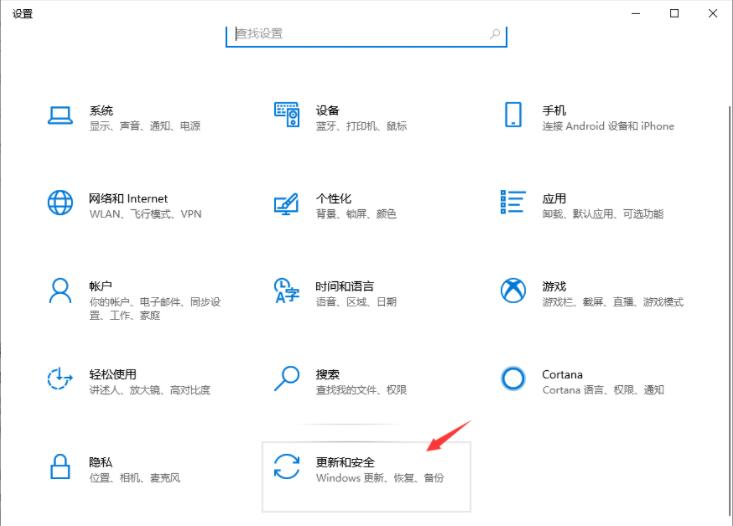The image size is (733, 526).
Task: Click the 游戏 title text
Action: [554, 286]
